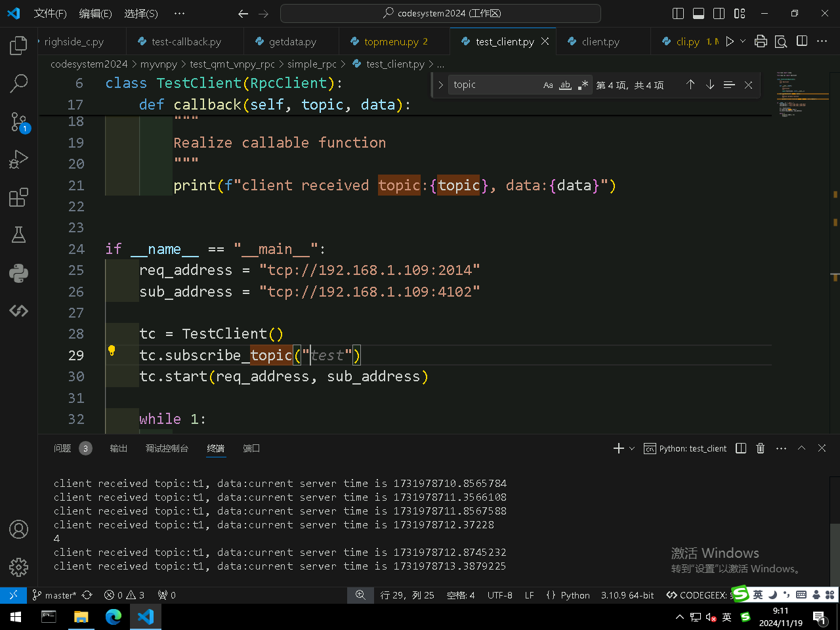This screenshot has height=630, width=840.
Task: Open the CodeGeeX sidebar icon
Action: tap(18, 310)
